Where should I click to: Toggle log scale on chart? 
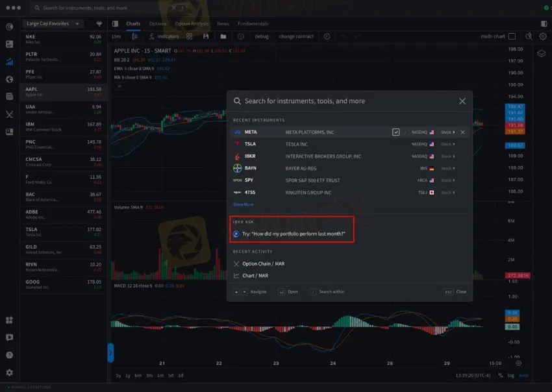tap(511, 375)
